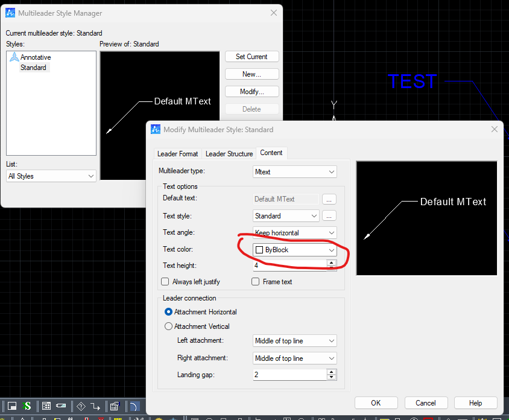The width and height of the screenshot is (509, 420).
Task: Select the Attachment Vertical radio button
Action: click(169, 326)
